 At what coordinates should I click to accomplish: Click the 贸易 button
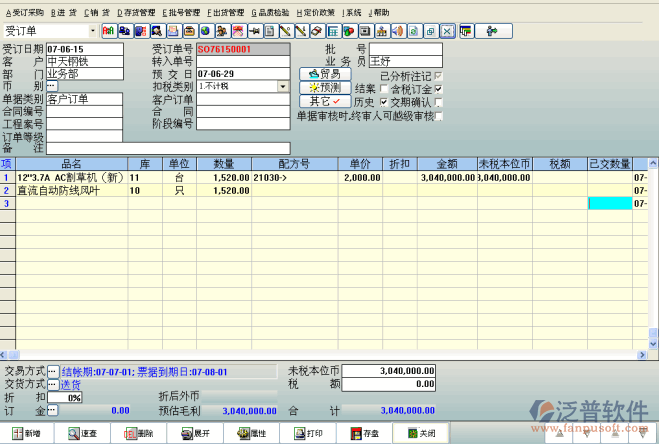(x=325, y=74)
